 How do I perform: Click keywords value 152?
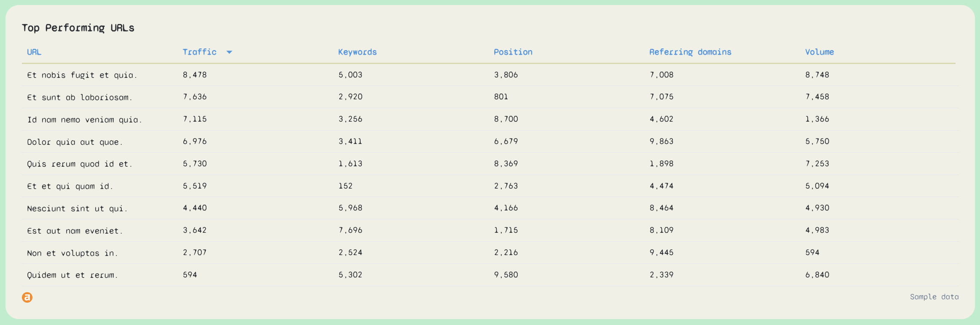pyautogui.click(x=345, y=186)
